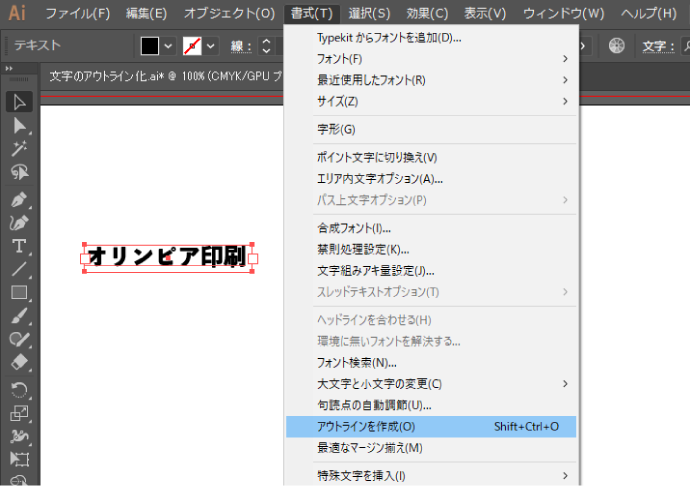
Task: Select the Scale tool
Action: [19, 413]
